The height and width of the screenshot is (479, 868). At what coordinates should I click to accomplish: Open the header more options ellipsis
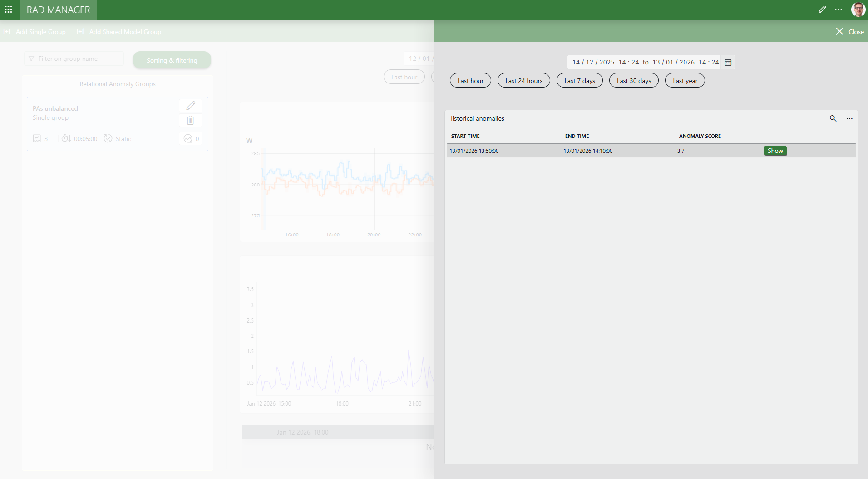pyautogui.click(x=838, y=10)
